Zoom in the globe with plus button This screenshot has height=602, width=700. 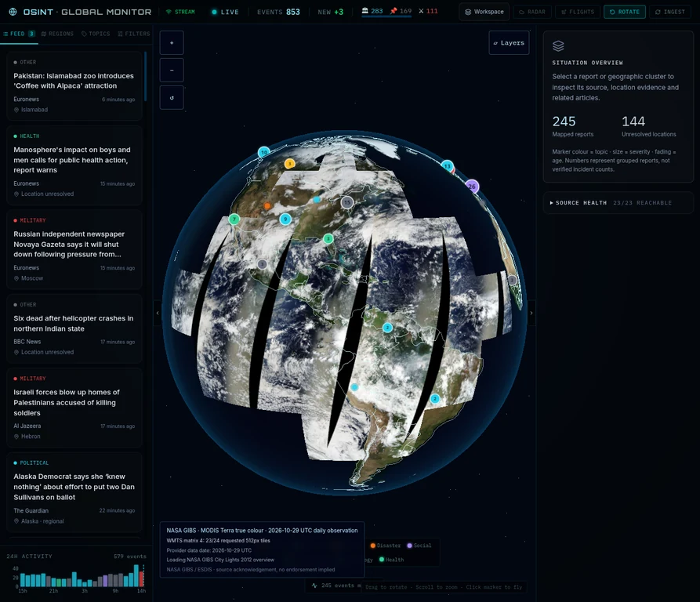tap(172, 43)
